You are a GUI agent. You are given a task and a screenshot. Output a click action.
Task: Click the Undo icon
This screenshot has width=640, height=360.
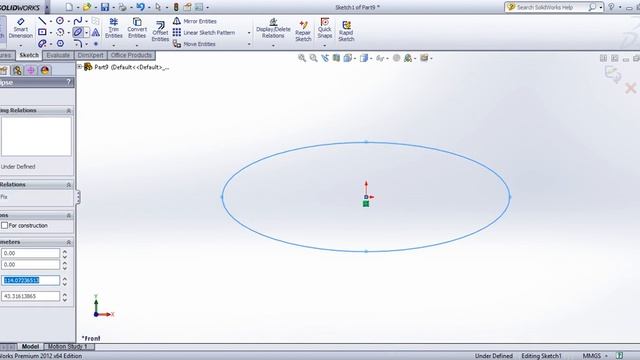(140, 7)
